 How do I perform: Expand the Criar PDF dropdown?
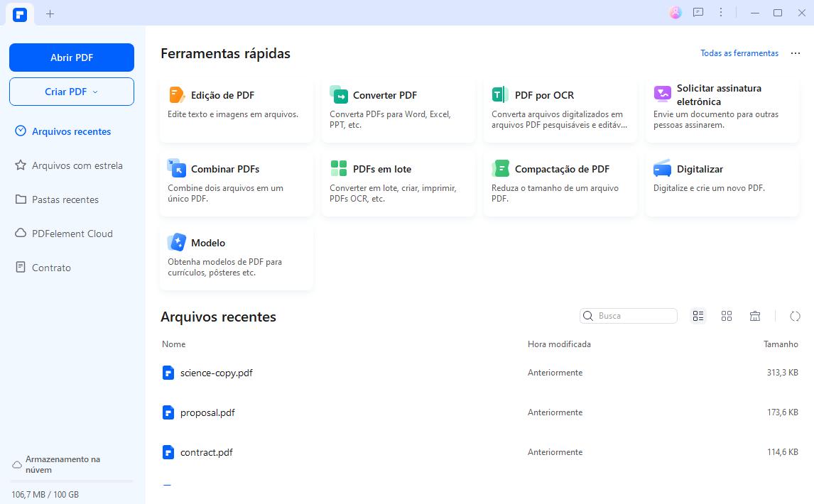tap(72, 92)
